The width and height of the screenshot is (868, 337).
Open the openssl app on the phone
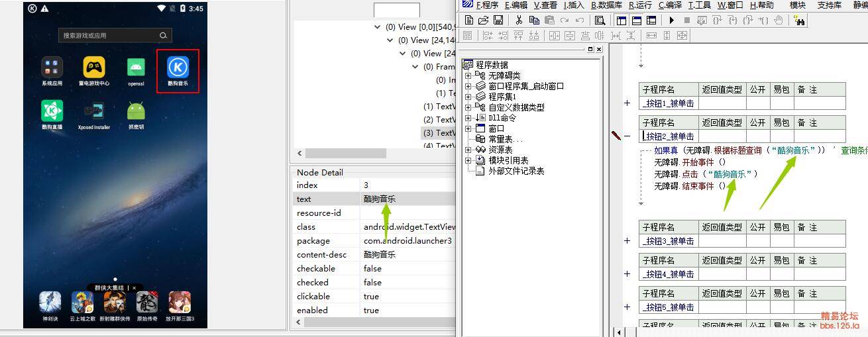click(136, 71)
